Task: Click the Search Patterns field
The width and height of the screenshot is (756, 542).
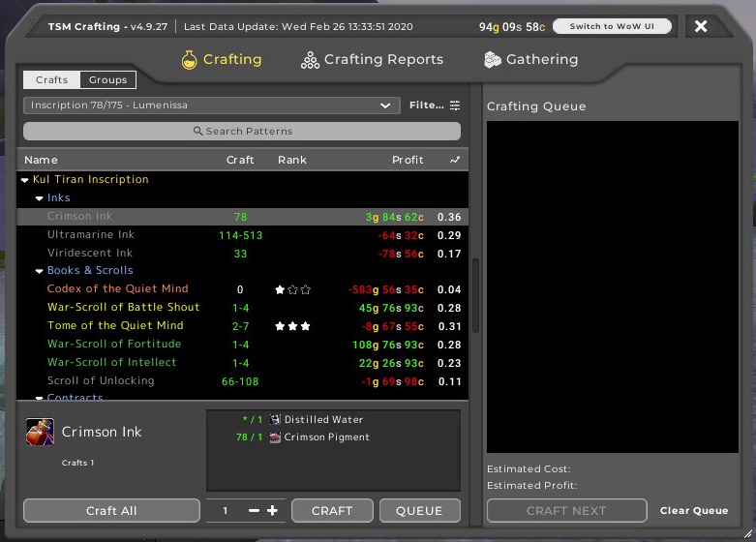Action: (x=242, y=131)
